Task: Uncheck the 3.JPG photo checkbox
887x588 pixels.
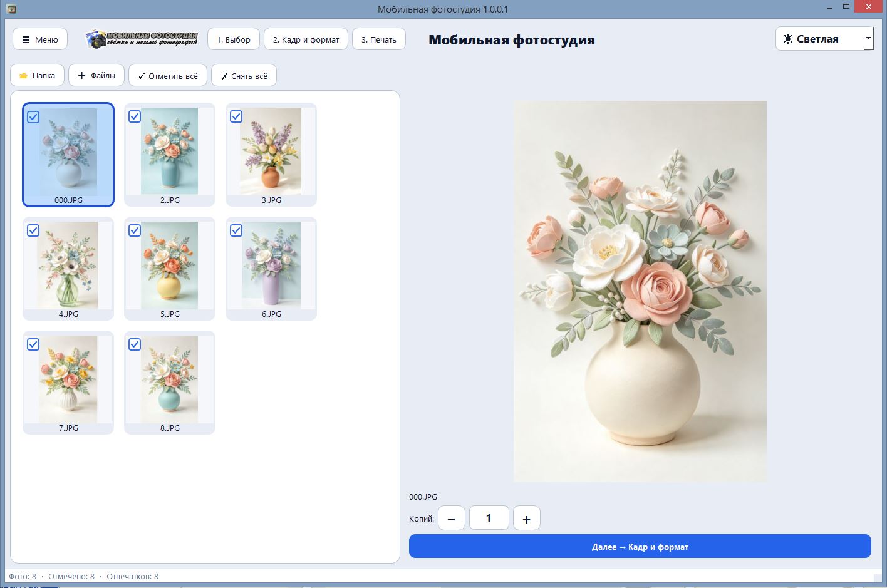Action: tap(236, 117)
